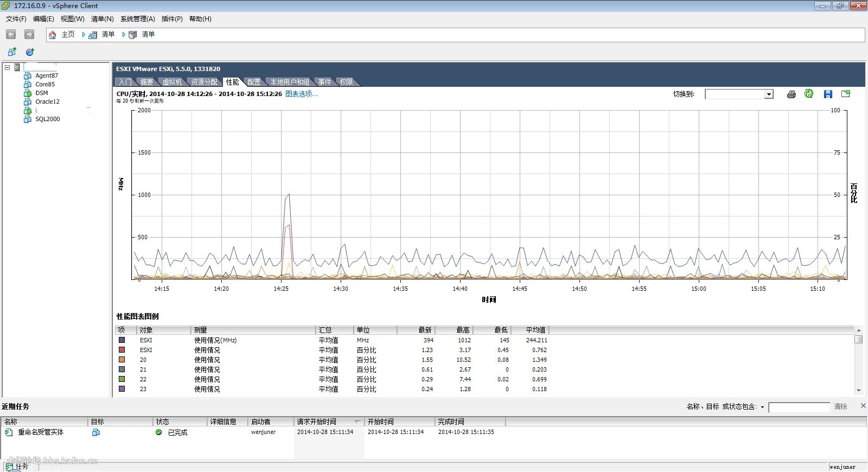The image size is (868, 472).
Task: Click the 清除 button
Action: point(840,406)
